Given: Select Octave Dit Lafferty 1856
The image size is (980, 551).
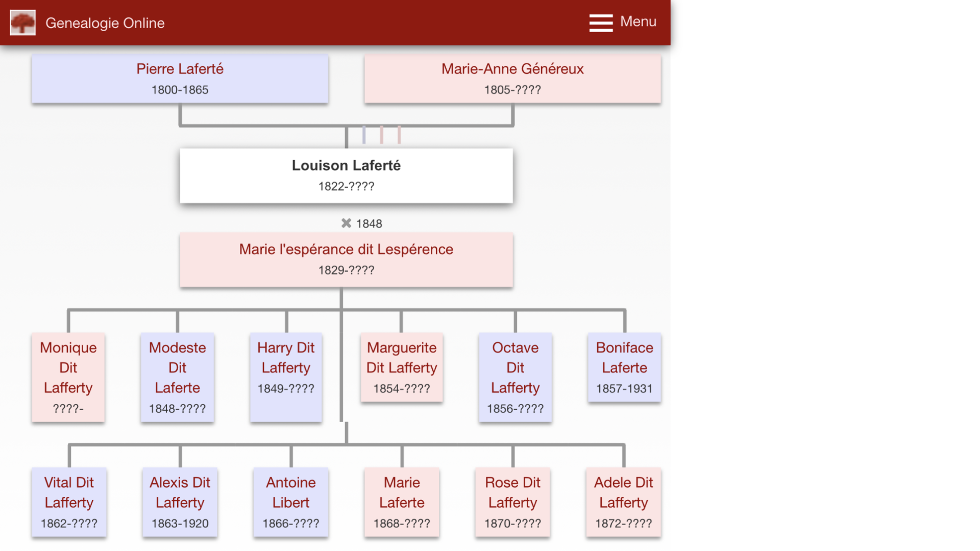Looking at the screenshot, I should point(515,377).
